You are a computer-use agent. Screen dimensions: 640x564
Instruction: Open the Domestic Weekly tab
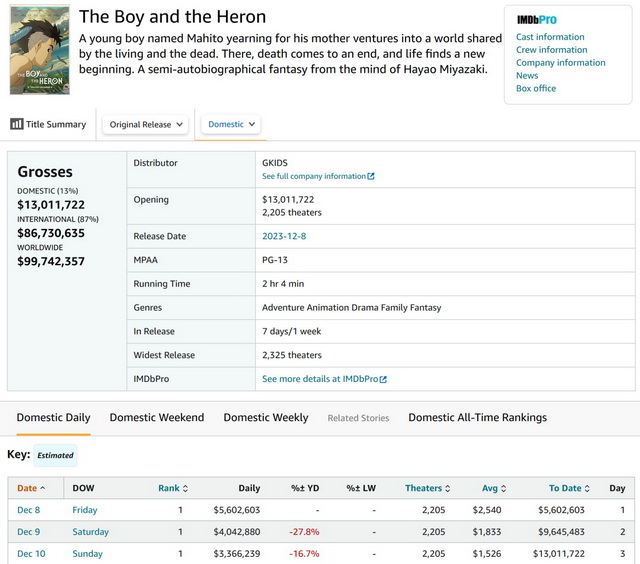(x=265, y=417)
